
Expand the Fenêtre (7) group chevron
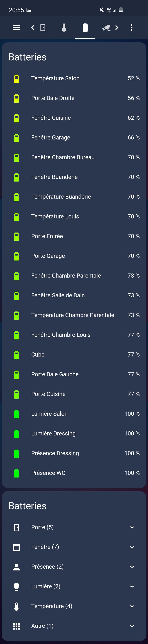pyautogui.click(x=132, y=547)
